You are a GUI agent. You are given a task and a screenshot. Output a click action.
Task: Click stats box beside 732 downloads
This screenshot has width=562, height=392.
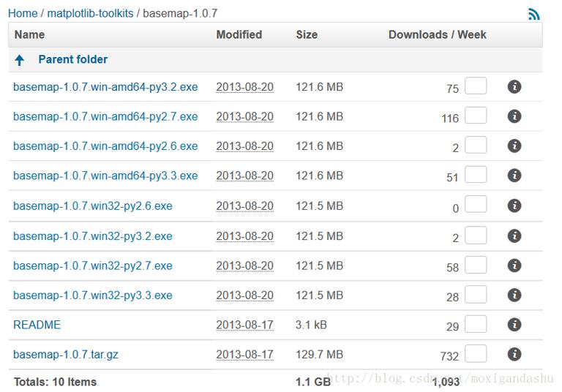point(476,353)
